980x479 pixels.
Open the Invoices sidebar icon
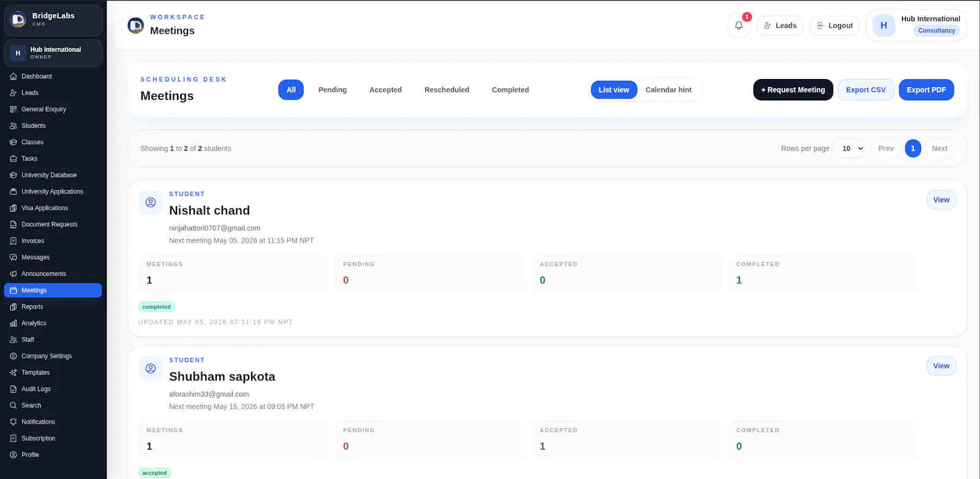13,241
